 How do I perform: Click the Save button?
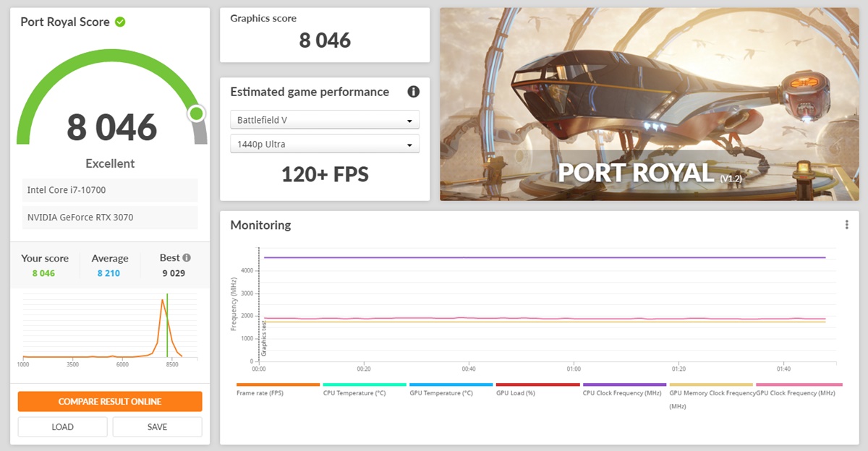pos(157,426)
